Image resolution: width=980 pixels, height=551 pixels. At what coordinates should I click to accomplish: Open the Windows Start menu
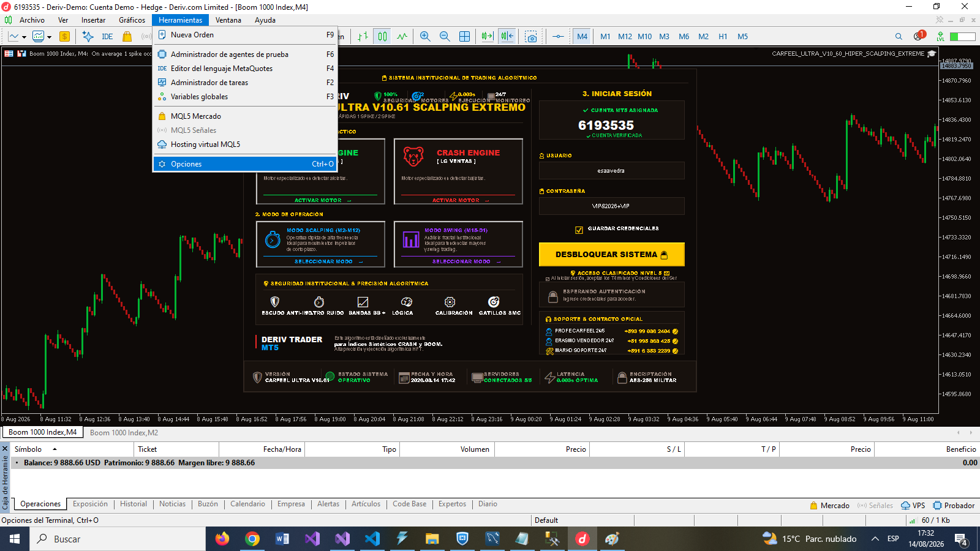pyautogui.click(x=15, y=539)
